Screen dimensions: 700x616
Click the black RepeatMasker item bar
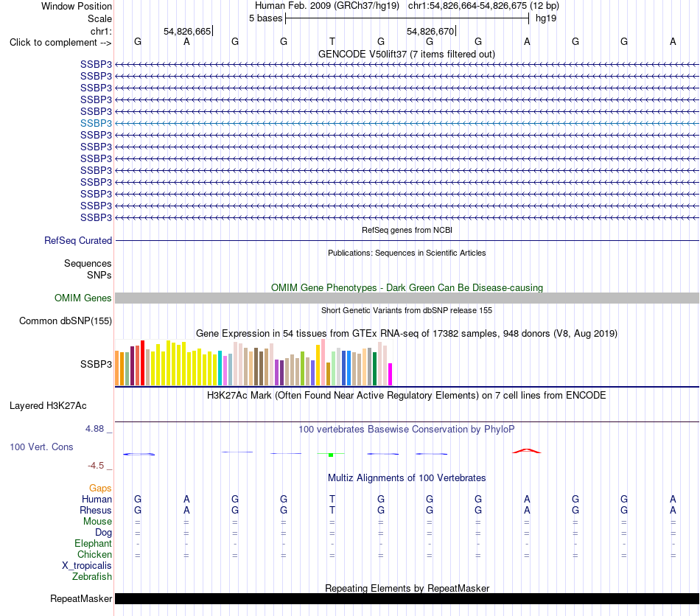pyautogui.click(x=407, y=599)
